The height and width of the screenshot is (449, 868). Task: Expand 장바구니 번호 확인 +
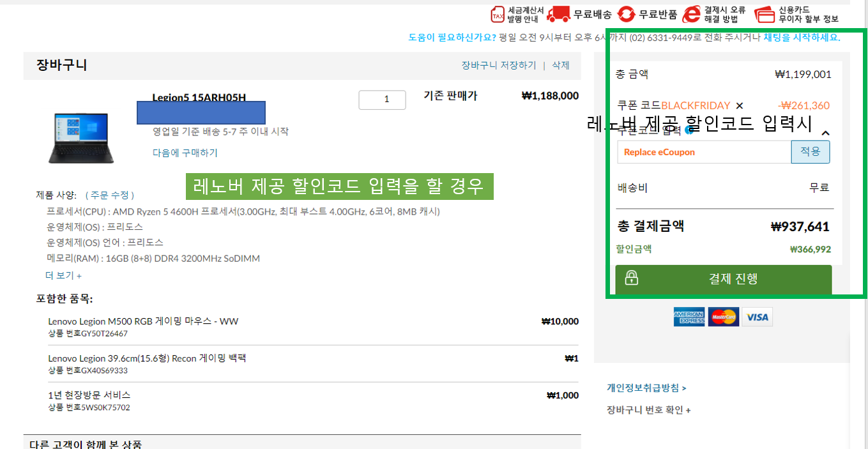[648, 410]
